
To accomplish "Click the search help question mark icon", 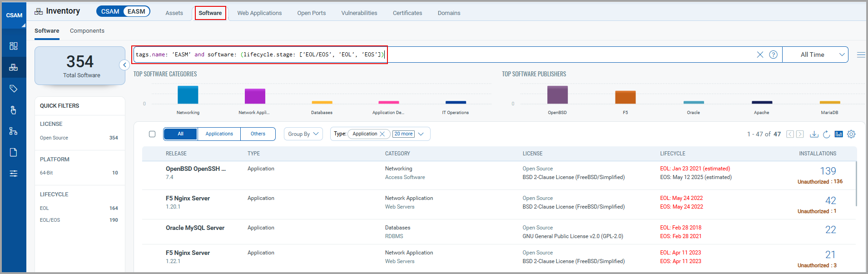I will (x=773, y=55).
